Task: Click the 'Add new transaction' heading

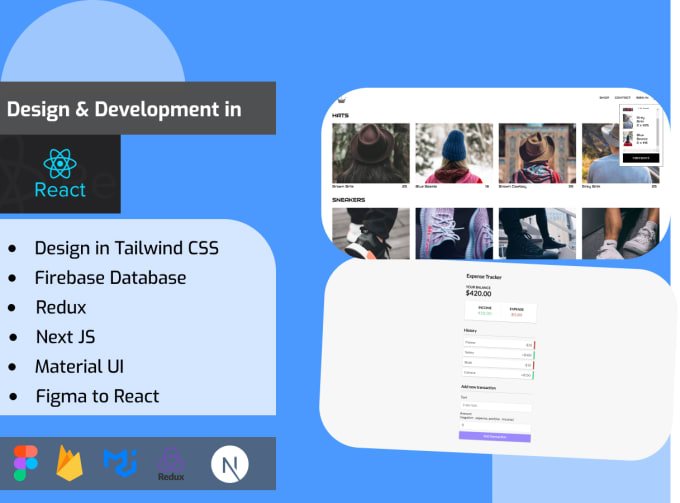Action: (478, 387)
